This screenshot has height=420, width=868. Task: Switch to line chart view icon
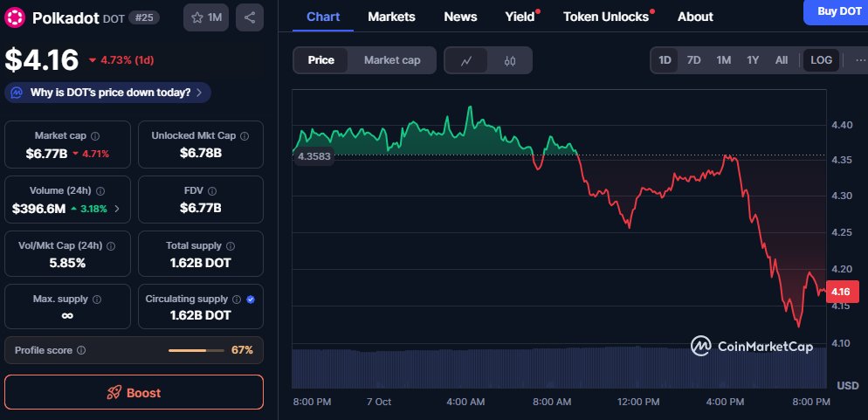click(x=467, y=60)
